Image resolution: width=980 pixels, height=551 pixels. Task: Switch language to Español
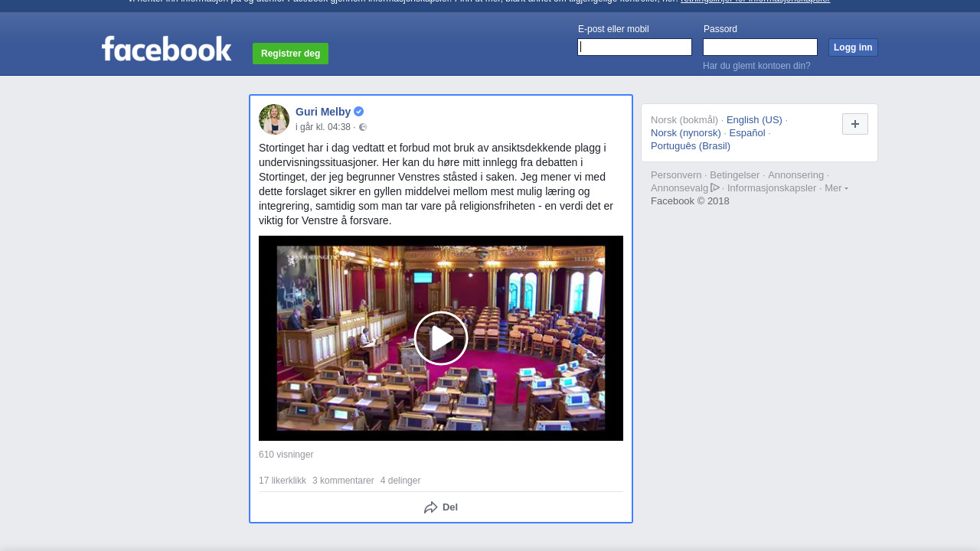747,133
